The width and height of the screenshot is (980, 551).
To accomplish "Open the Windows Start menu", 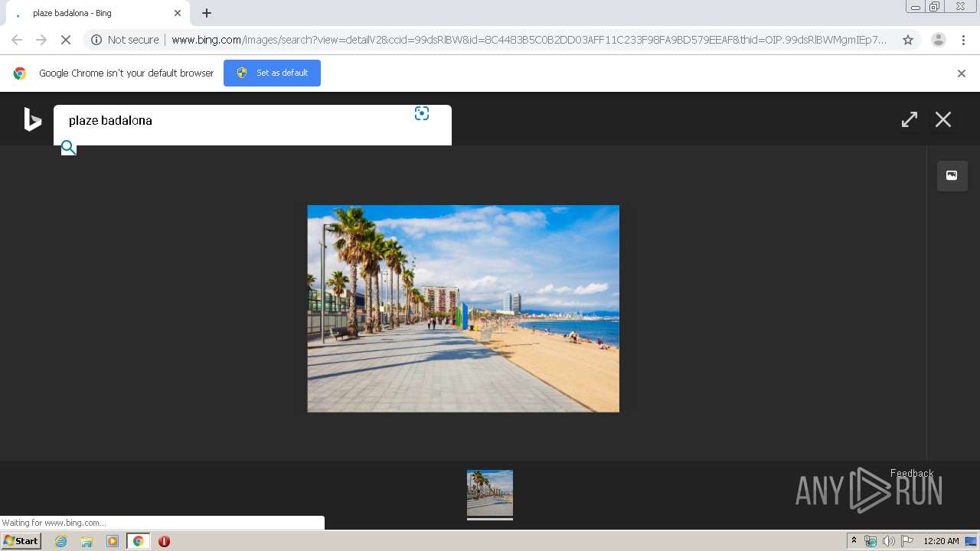I will pyautogui.click(x=21, y=541).
